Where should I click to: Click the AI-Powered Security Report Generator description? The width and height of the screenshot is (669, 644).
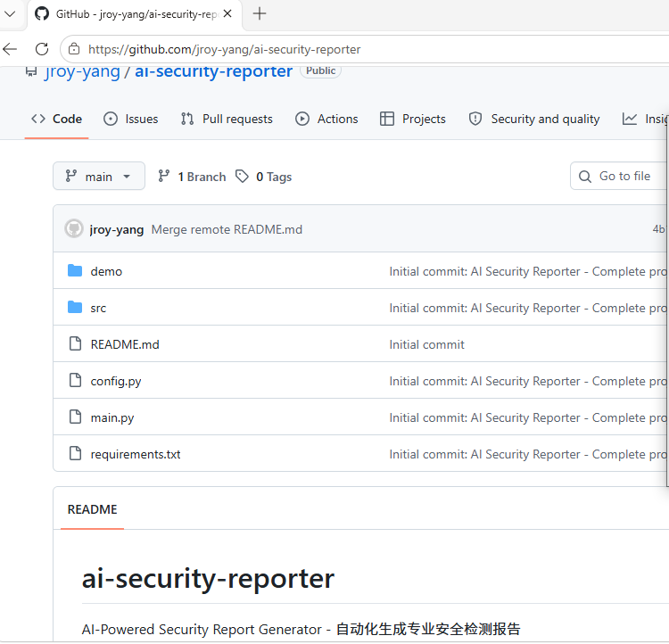(x=301, y=629)
